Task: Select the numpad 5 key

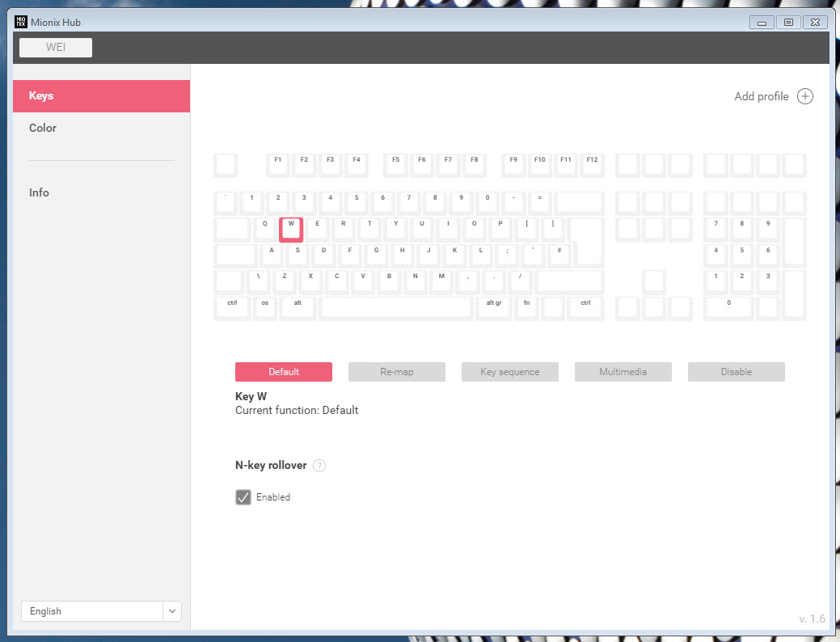Action: pyautogui.click(x=742, y=256)
